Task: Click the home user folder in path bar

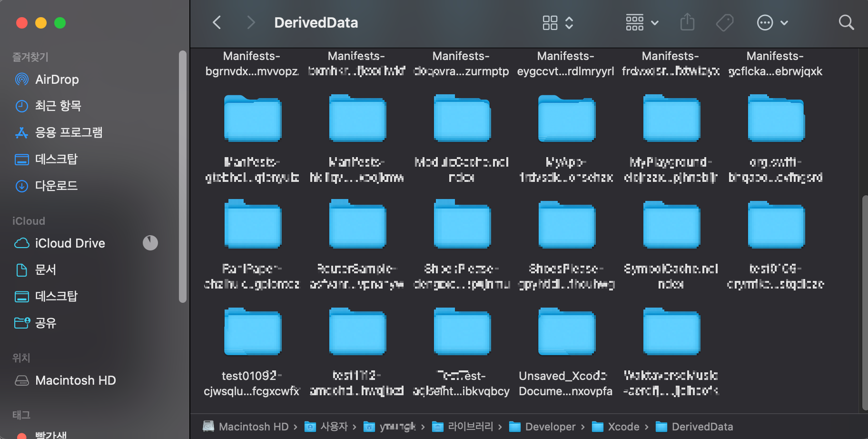Action: click(390, 427)
